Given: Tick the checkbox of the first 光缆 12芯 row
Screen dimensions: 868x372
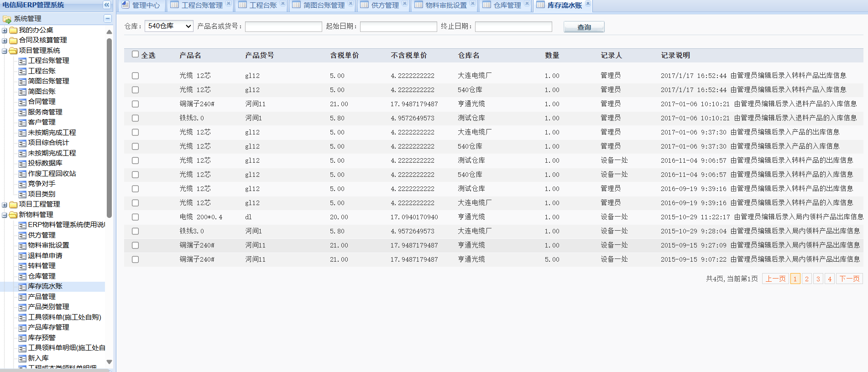Looking at the screenshot, I should click(135, 76).
